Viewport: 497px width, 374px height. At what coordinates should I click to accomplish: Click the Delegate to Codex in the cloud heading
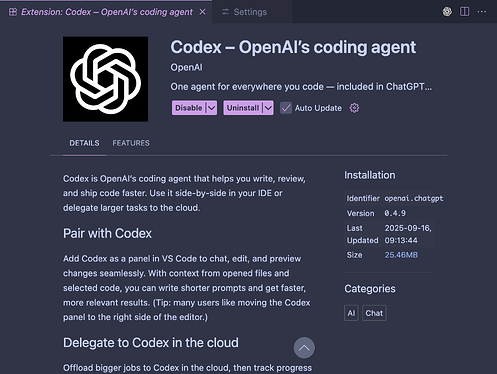(151, 343)
